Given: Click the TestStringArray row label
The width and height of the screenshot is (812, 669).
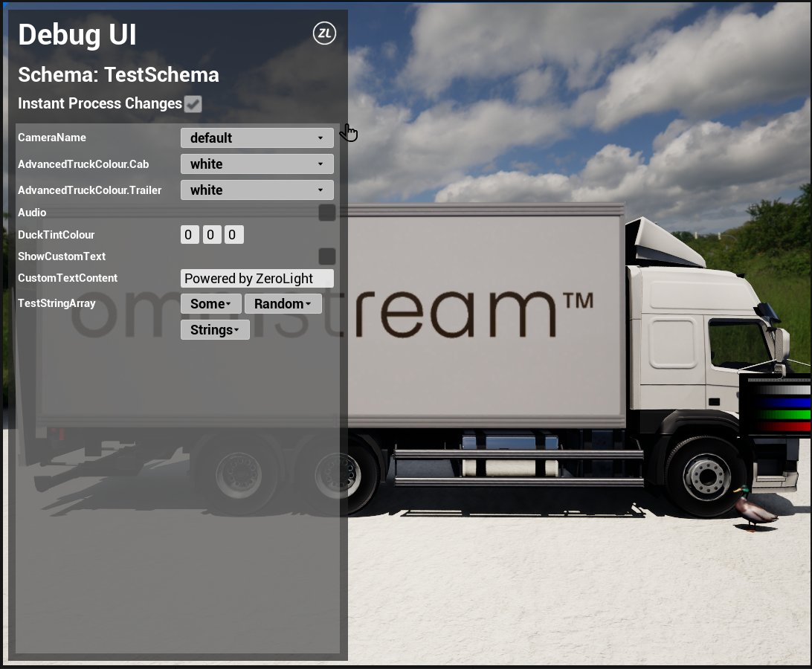Looking at the screenshot, I should tap(56, 303).
